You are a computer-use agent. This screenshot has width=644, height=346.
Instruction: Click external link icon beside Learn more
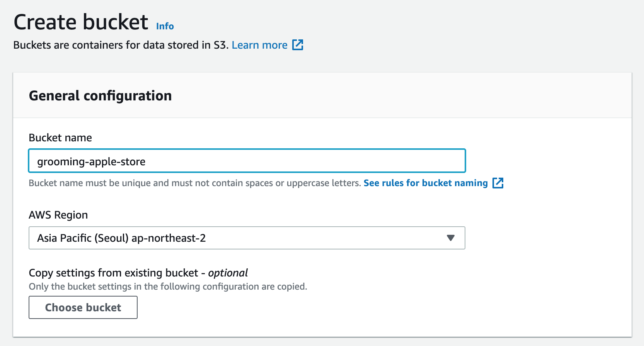pyautogui.click(x=298, y=45)
